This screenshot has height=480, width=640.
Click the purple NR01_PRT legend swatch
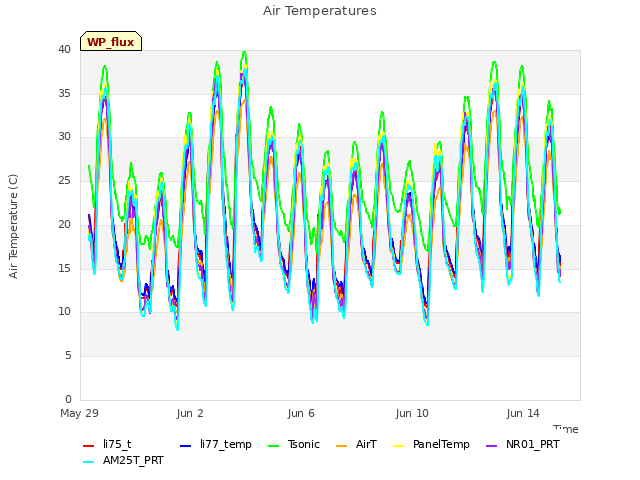pos(491,446)
